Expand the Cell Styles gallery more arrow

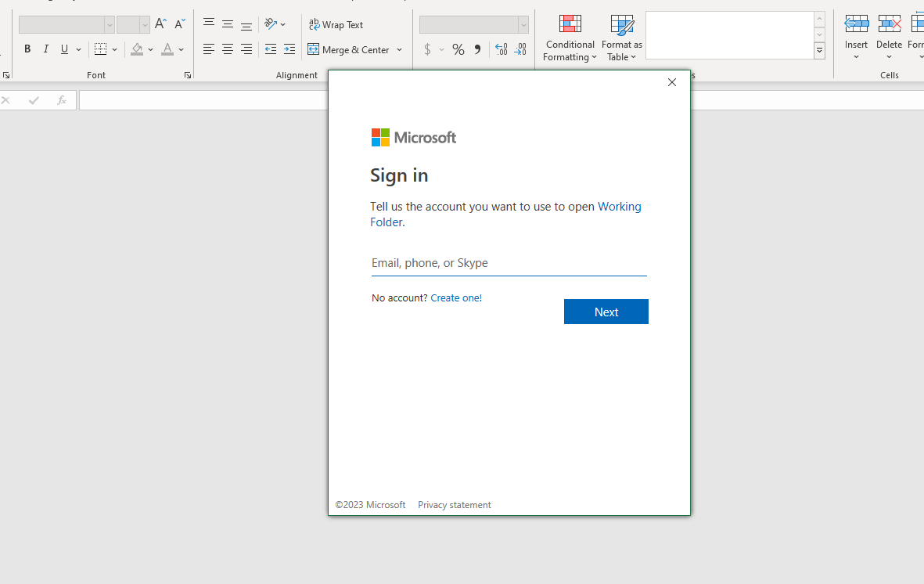819,51
